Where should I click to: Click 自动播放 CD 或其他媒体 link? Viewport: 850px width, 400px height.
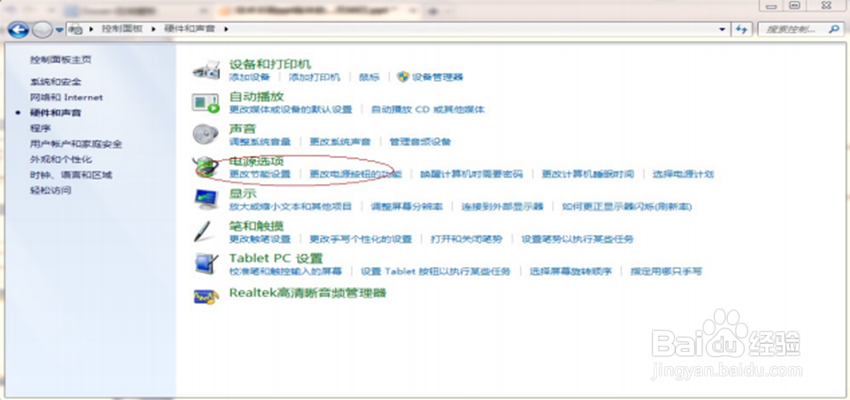click(x=428, y=109)
